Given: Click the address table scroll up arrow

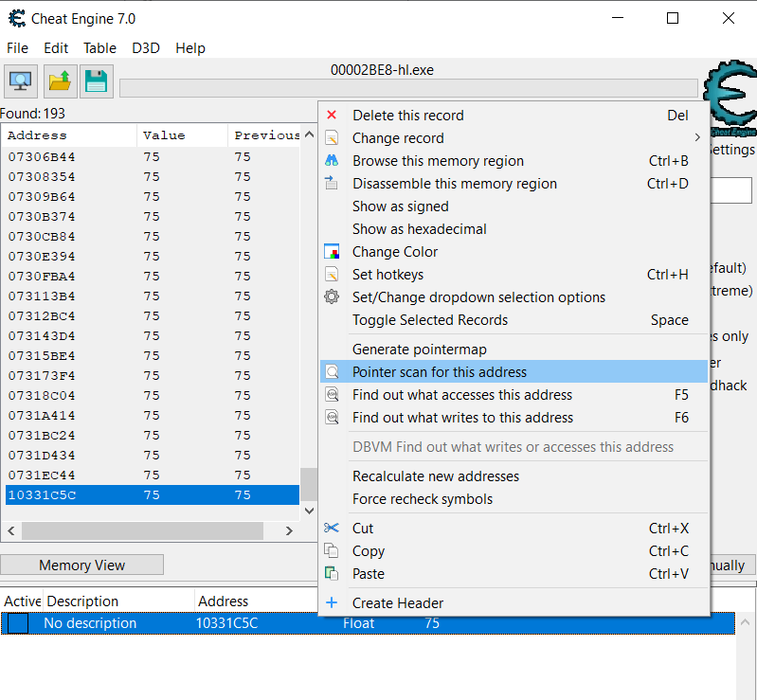Looking at the screenshot, I should coord(746,621).
